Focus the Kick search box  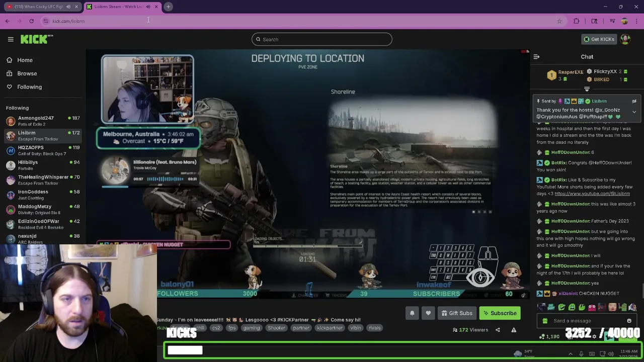pyautogui.click(x=321, y=39)
